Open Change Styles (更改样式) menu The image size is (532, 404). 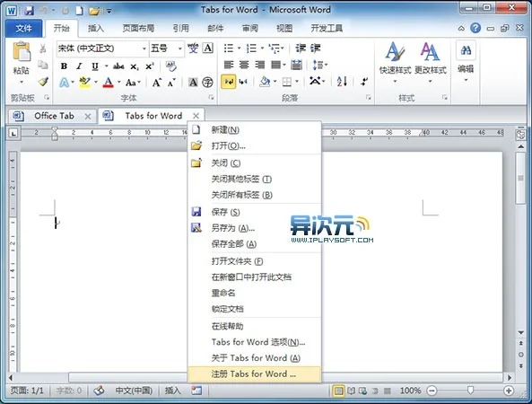tap(431, 63)
